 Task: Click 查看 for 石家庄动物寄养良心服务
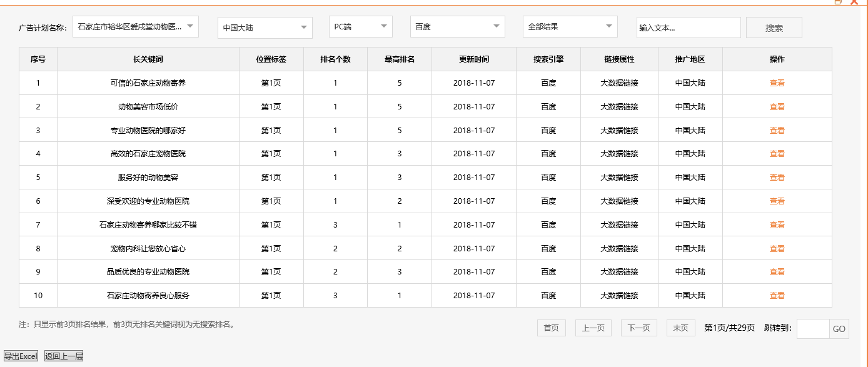tap(777, 296)
